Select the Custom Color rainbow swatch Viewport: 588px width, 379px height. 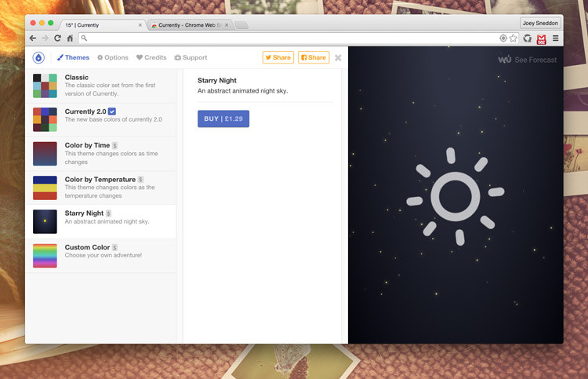coord(45,256)
